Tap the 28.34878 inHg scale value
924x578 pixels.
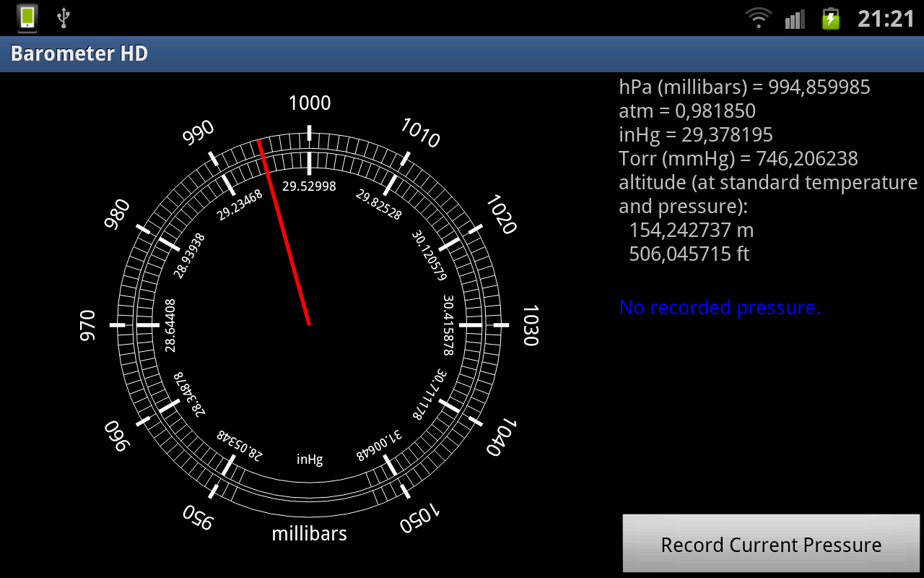(x=189, y=394)
